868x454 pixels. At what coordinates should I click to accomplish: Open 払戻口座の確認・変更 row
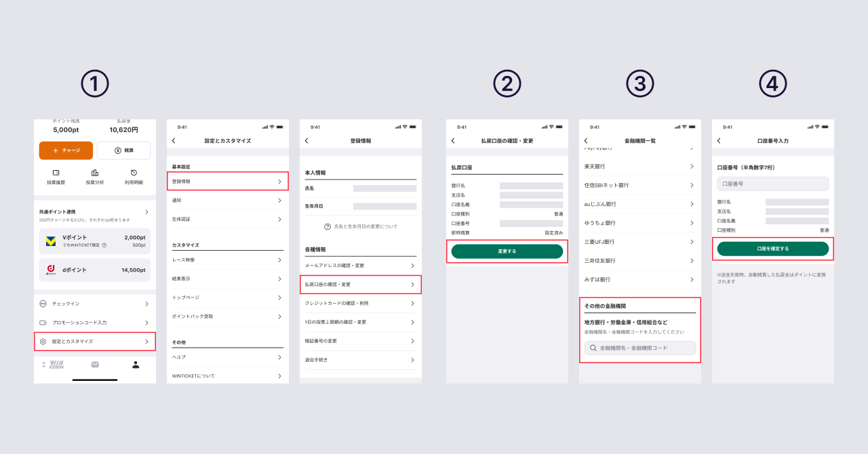[360, 285]
